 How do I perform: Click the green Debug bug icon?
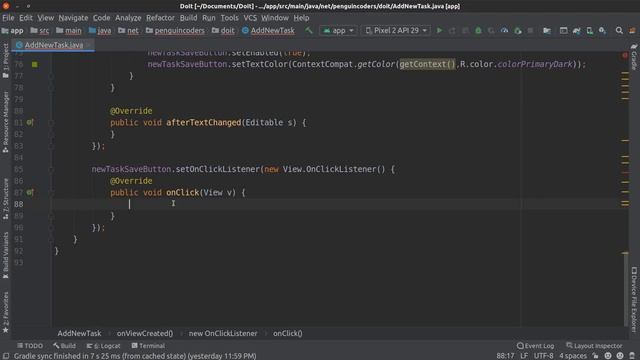click(x=478, y=30)
